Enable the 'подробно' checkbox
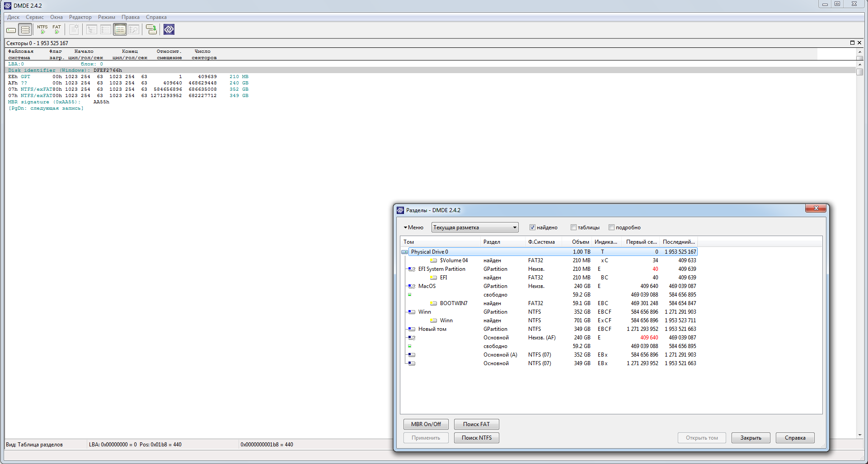Image resolution: width=868 pixels, height=464 pixels. click(x=611, y=227)
